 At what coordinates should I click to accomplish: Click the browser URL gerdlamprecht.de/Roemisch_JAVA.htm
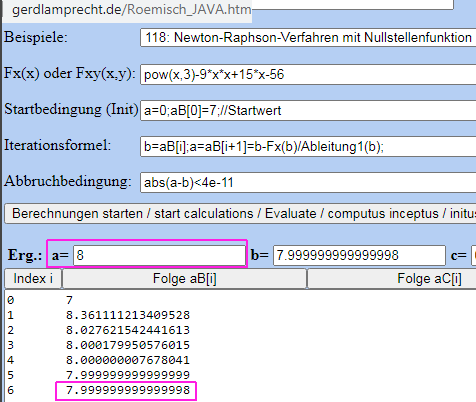pyautogui.click(x=131, y=9)
